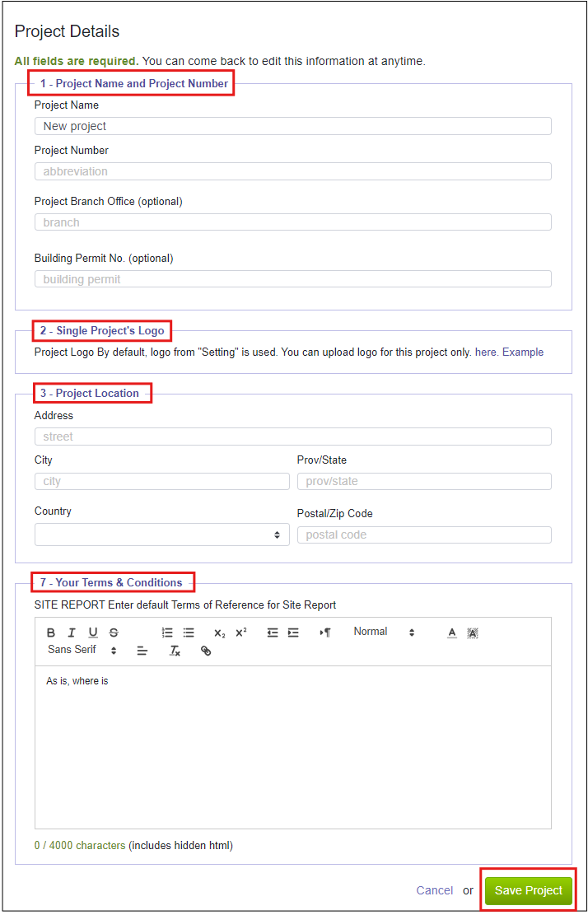Insert an ordered numbered list

[167, 633]
